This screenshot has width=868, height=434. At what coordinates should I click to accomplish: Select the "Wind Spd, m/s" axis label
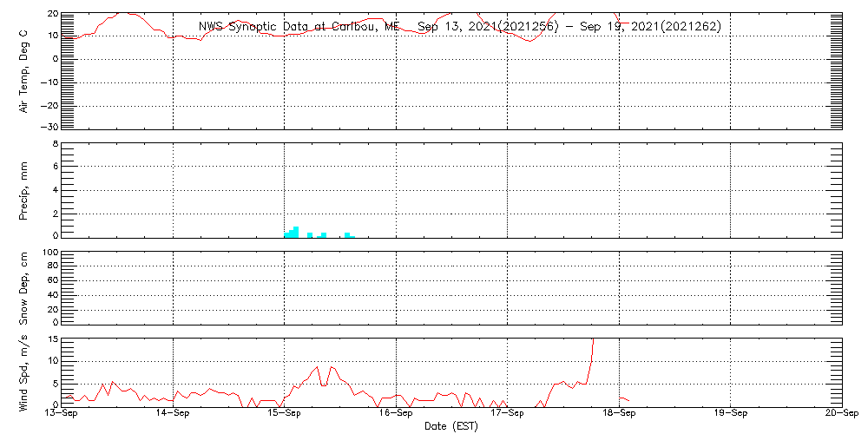click(x=26, y=372)
